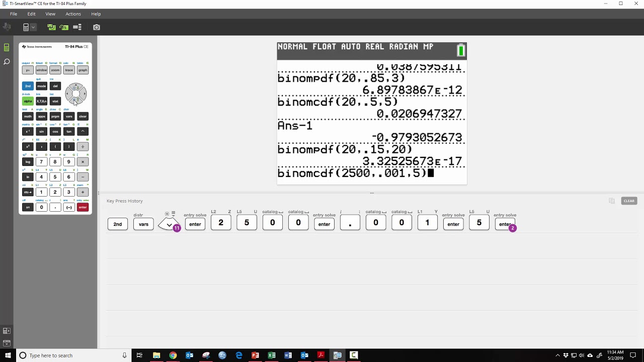Image resolution: width=644 pixels, height=362 pixels.
Task: Click the clear calculator key
Action: [83, 116]
